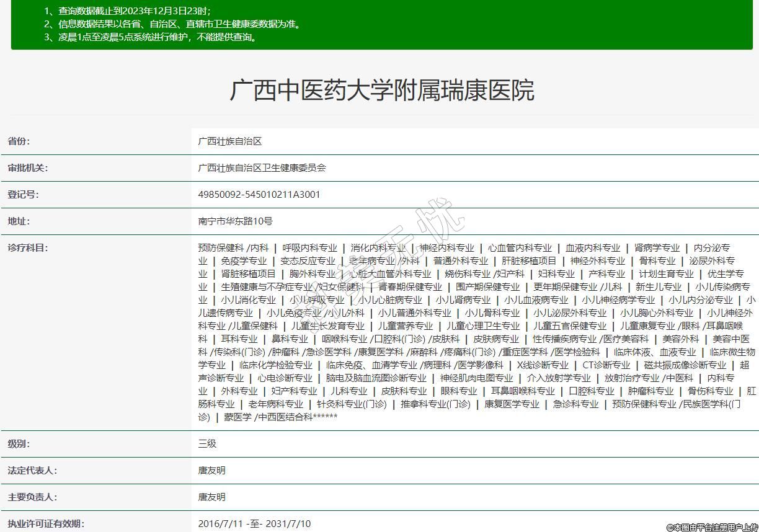The width and height of the screenshot is (759, 532).
Task: Click the 凌晨1点至凌晨5点 maintenance notice
Action: (150, 37)
